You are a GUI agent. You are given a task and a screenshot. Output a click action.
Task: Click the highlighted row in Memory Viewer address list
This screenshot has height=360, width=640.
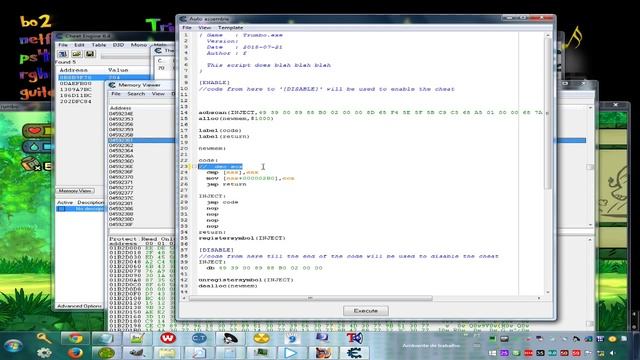click(141, 140)
